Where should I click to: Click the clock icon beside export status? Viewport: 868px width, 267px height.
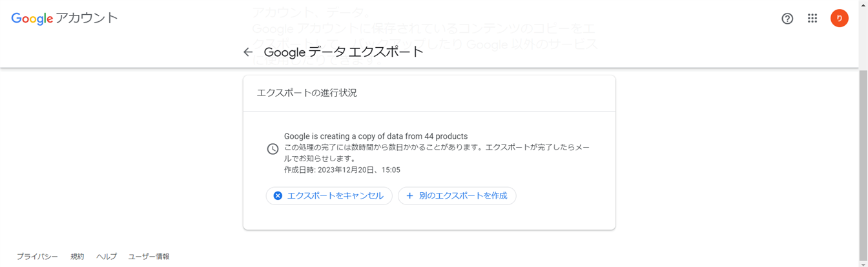(273, 149)
